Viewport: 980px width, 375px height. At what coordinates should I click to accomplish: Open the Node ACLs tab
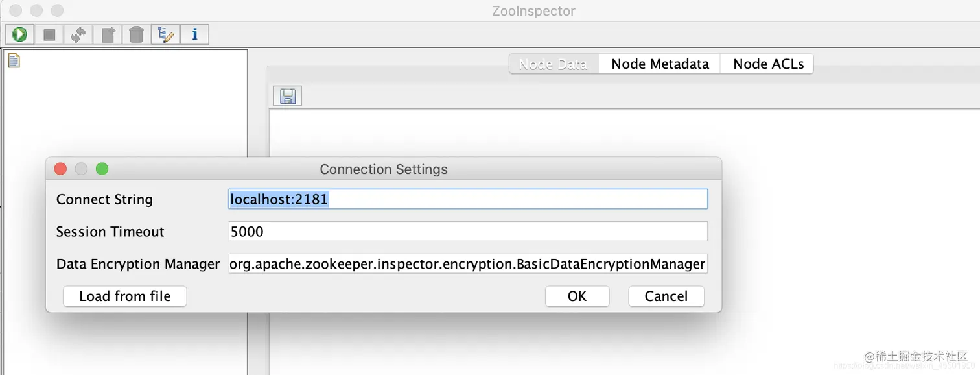767,64
